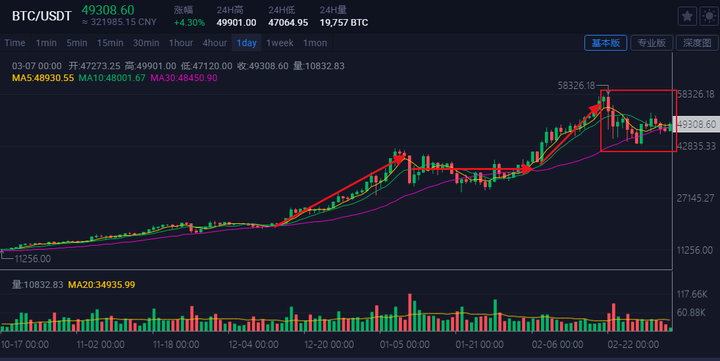The width and height of the screenshot is (720, 361).
Task: Click the current price tag 49308.60 on axis
Action: (x=696, y=124)
